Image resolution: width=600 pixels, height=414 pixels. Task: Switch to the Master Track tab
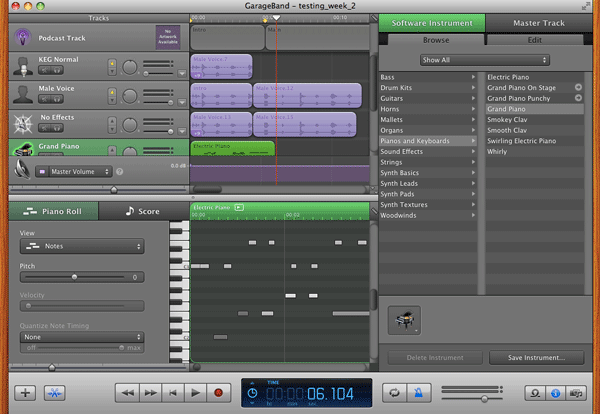click(x=539, y=23)
